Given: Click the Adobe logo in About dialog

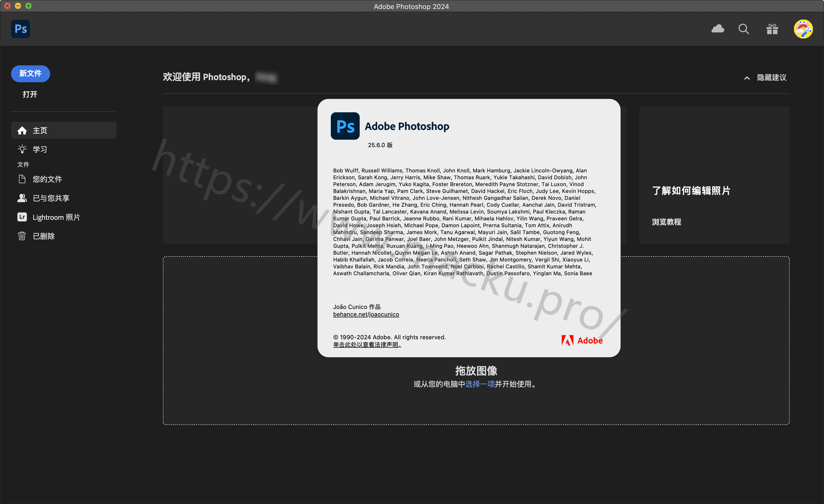Looking at the screenshot, I should click(582, 341).
